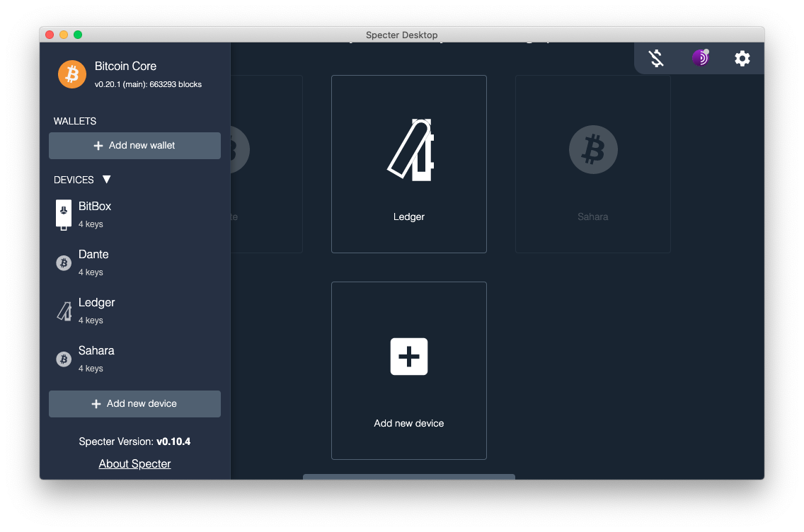Click the Dante bitcoin icon in sidebar
The height and width of the screenshot is (532, 804).
click(64, 263)
